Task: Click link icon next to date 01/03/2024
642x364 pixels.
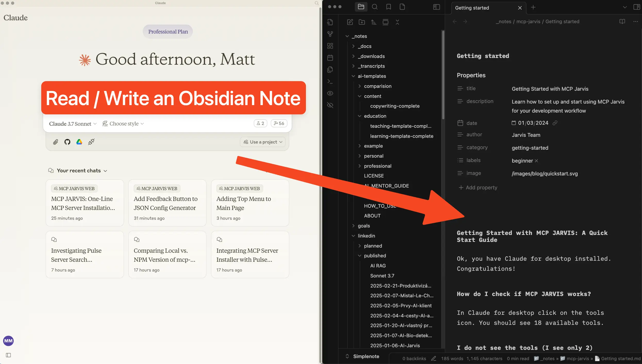Action: (x=555, y=123)
